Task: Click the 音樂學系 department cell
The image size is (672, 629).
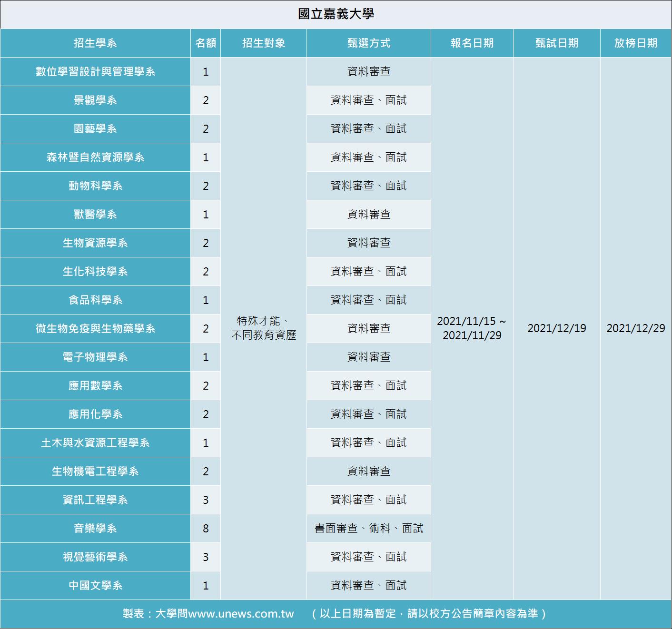Action: 95,529
